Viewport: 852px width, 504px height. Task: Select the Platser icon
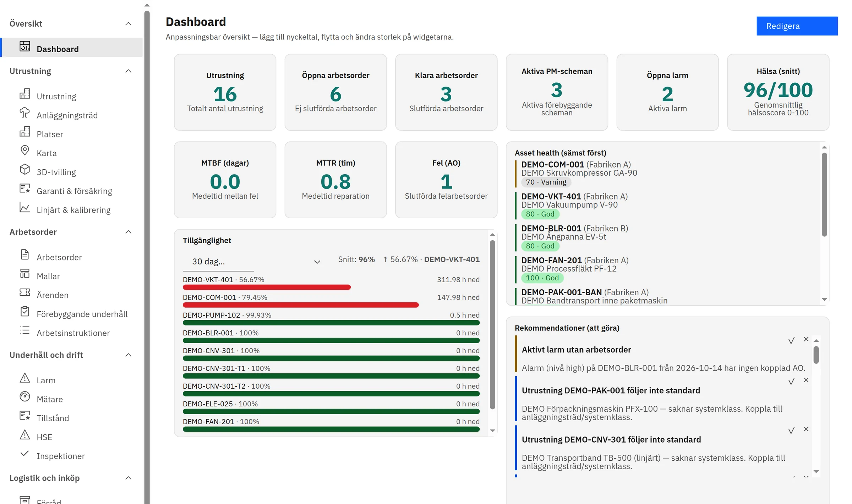(x=25, y=132)
